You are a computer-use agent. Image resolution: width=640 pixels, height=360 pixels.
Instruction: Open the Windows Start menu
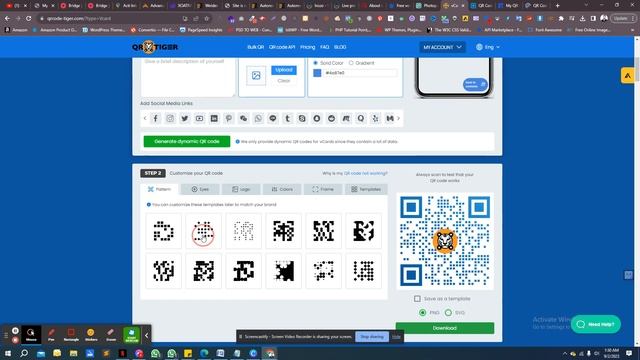(8, 353)
